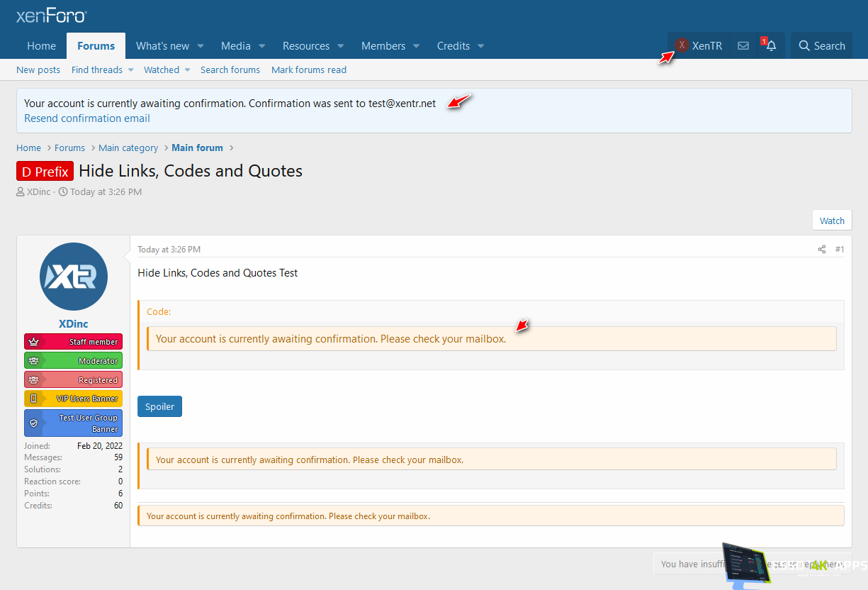Screen dimensions: 868x590
Task: Switch to the Home tab
Action: (x=41, y=46)
